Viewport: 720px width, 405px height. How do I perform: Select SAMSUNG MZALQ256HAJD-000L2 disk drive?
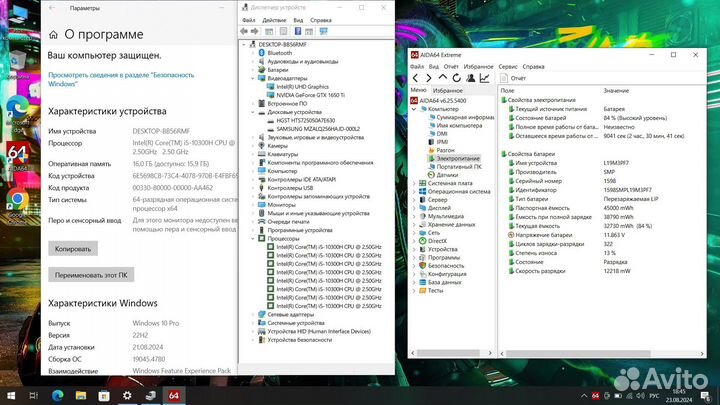click(318, 129)
